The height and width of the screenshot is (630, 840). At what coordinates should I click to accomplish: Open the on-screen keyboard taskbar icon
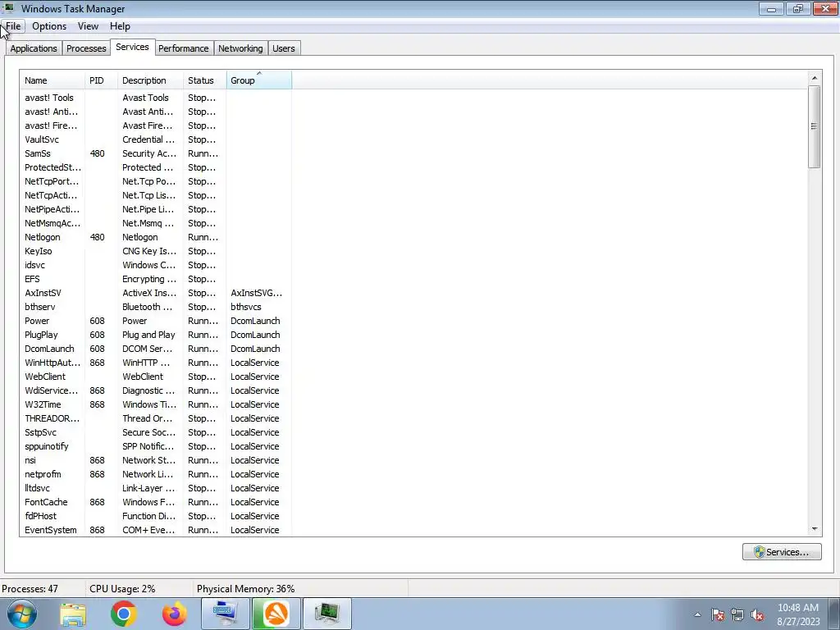pos(225,614)
